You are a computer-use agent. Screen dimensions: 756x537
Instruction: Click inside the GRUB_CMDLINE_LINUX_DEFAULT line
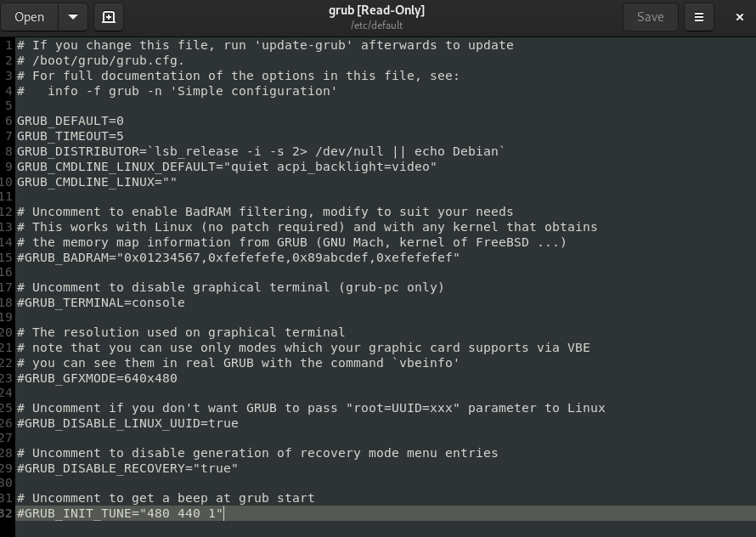[227, 167]
